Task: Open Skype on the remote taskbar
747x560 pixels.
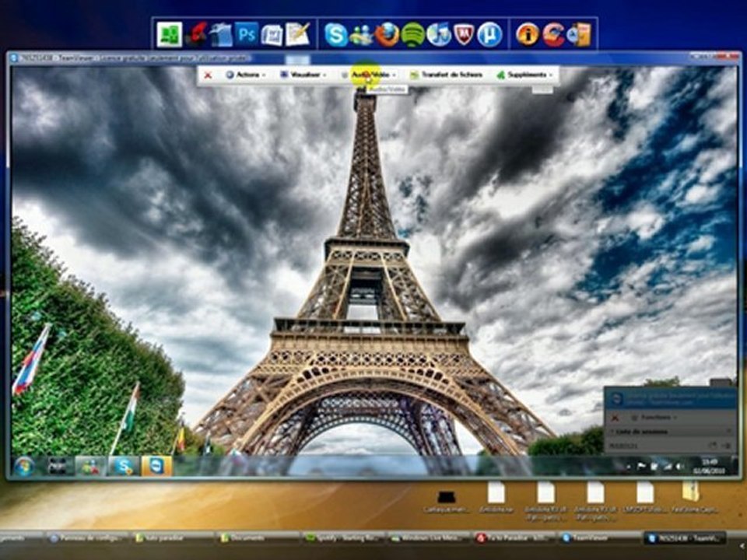Action: pos(124,466)
